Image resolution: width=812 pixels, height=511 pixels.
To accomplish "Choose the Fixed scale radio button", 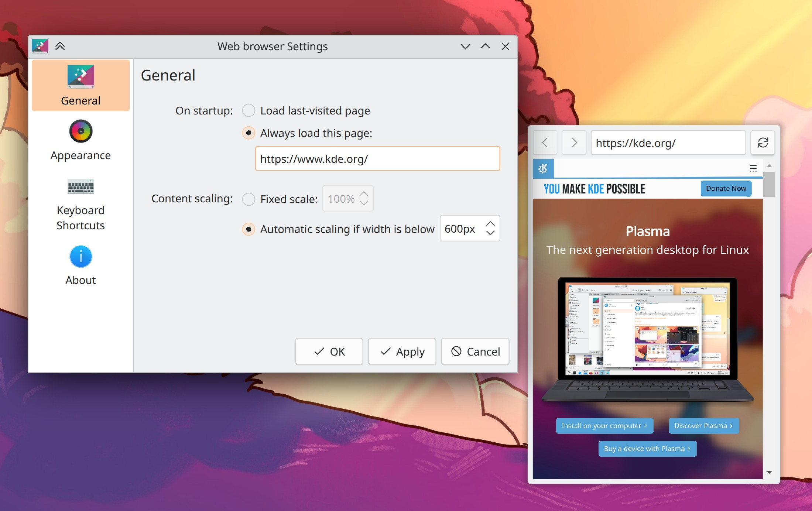I will (249, 199).
